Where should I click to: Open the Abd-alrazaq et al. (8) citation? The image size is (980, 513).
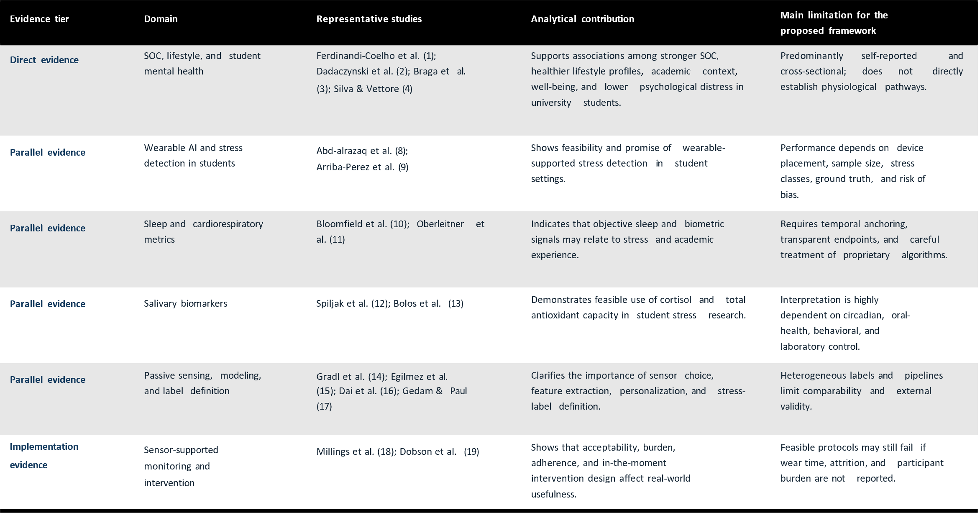coord(362,151)
